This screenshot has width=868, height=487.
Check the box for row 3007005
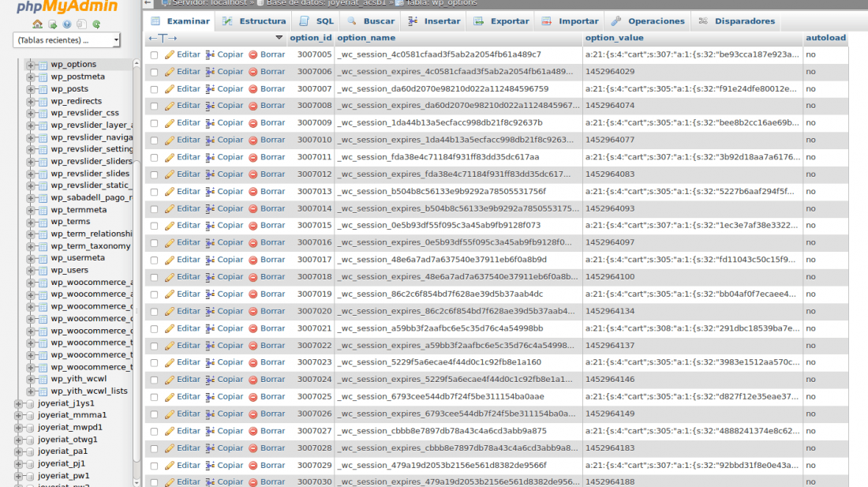(x=154, y=54)
